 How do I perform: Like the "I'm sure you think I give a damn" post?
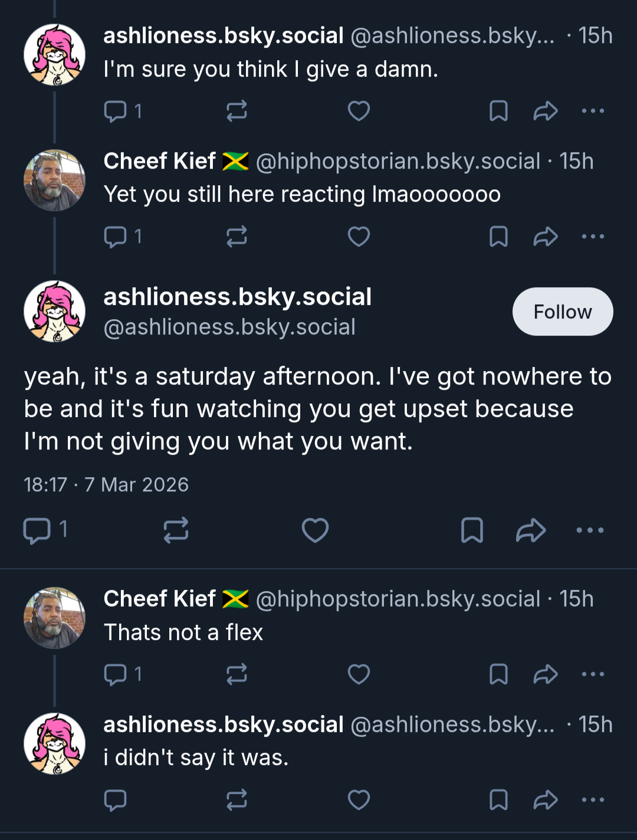pyautogui.click(x=359, y=111)
